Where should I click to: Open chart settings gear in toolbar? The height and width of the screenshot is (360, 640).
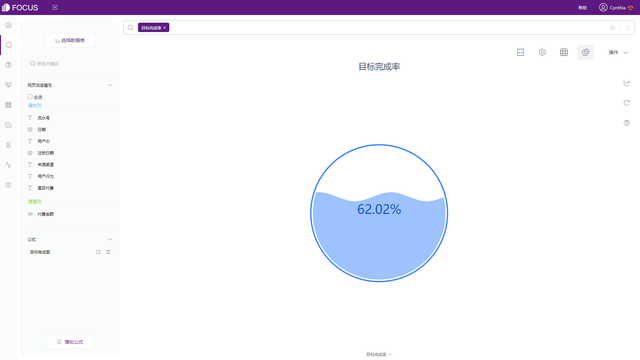(542, 52)
